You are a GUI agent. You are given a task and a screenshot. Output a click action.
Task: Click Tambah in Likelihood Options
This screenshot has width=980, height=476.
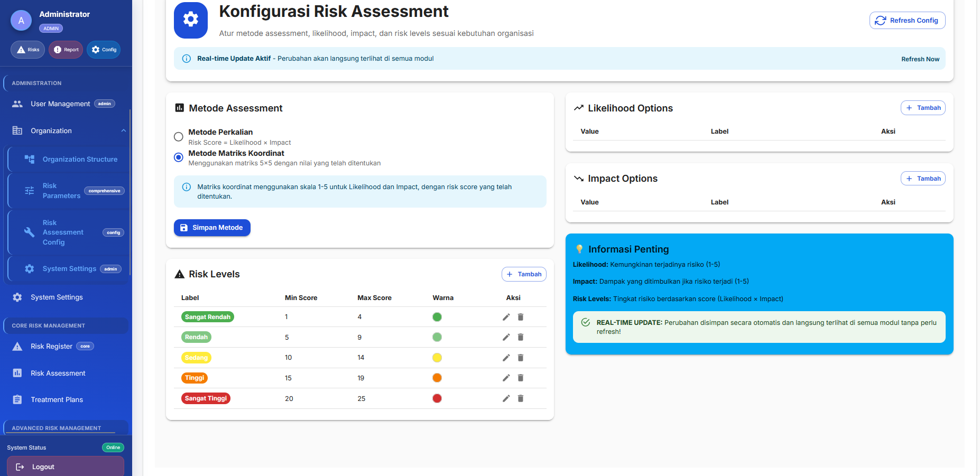(x=923, y=108)
